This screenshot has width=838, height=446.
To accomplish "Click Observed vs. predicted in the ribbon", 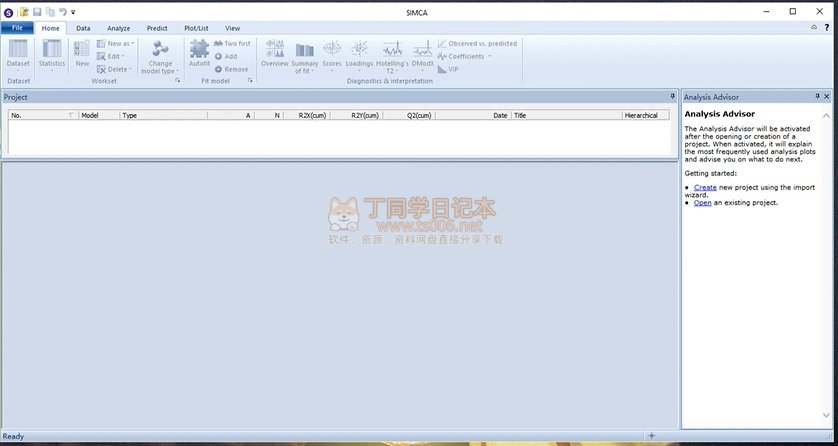I will (477, 43).
